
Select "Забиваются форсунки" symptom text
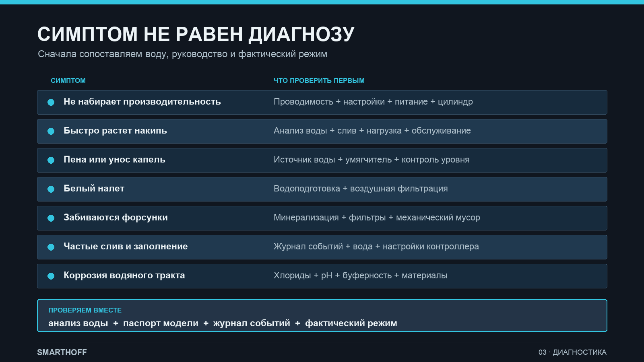[116, 218]
